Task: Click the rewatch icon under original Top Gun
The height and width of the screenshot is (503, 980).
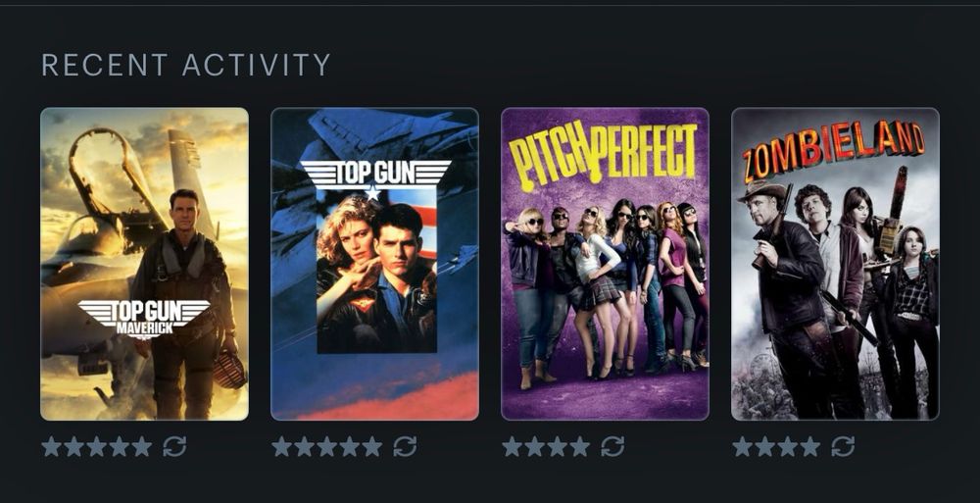Action: [x=405, y=447]
